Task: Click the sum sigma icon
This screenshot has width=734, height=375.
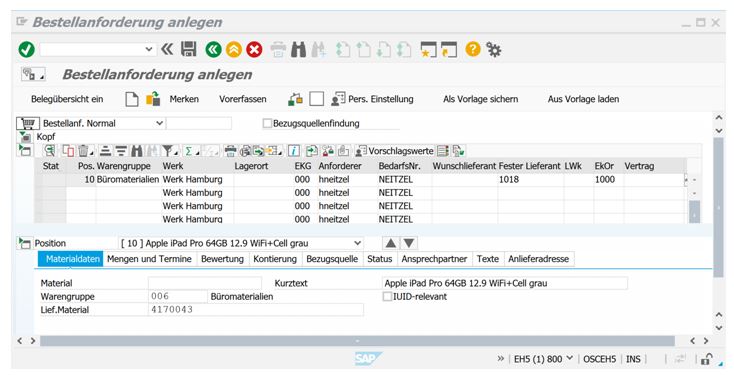Action: [190, 151]
